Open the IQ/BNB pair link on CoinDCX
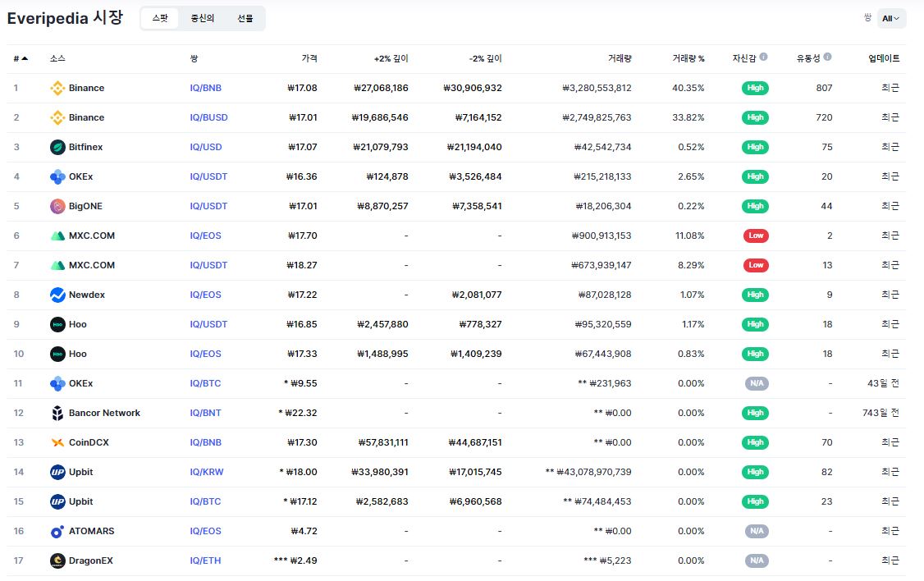The image size is (924, 581). pos(206,442)
